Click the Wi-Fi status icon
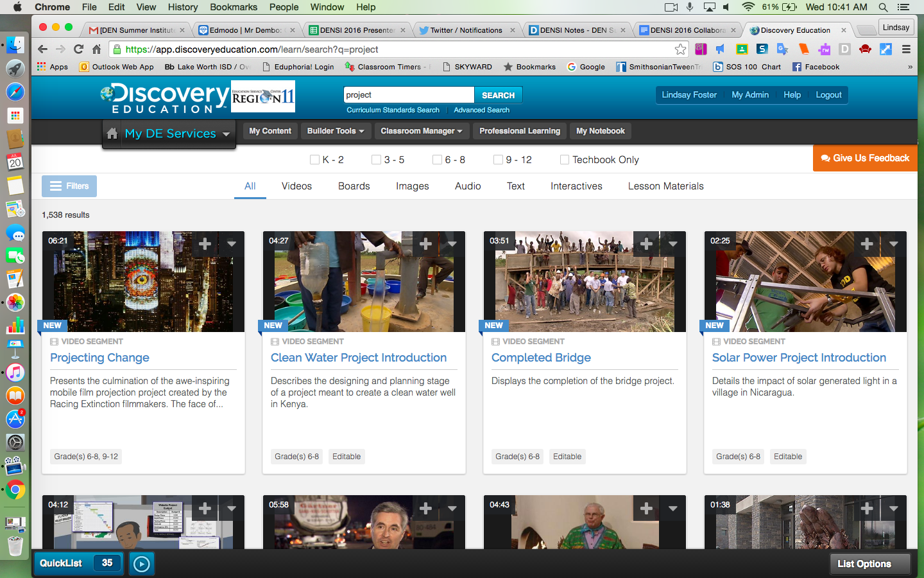Image resolution: width=924 pixels, height=578 pixels. (x=748, y=7)
